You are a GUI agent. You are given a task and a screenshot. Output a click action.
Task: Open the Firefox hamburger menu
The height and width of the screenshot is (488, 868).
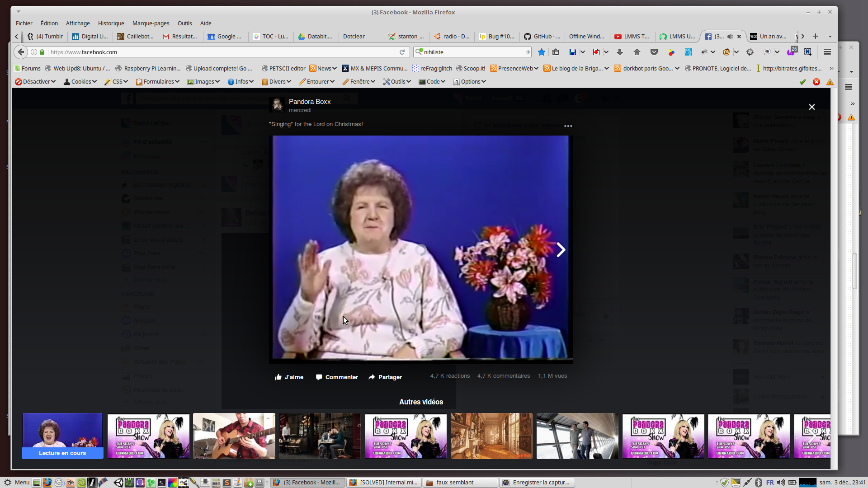click(x=827, y=52)
